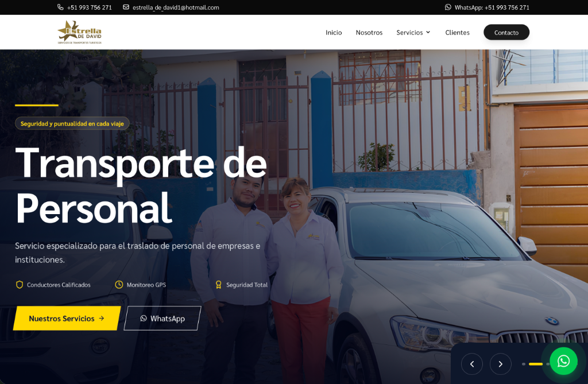588x384 pixels.
Task: Click the ribbon icon beside Seguridad Total
Action: click(219, 285)
